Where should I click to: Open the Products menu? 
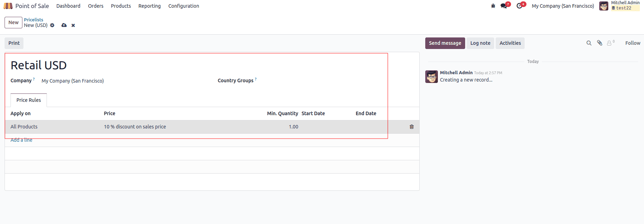[121, 6]
